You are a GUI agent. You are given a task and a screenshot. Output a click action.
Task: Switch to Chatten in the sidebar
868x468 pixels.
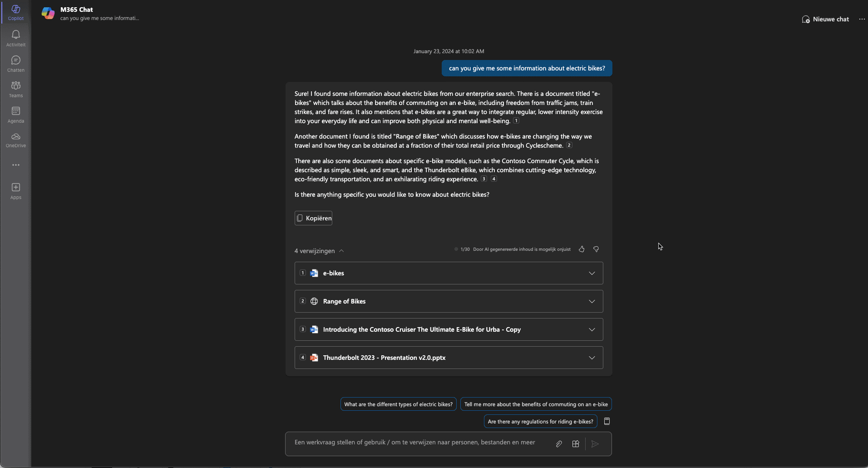pos(15,63)
